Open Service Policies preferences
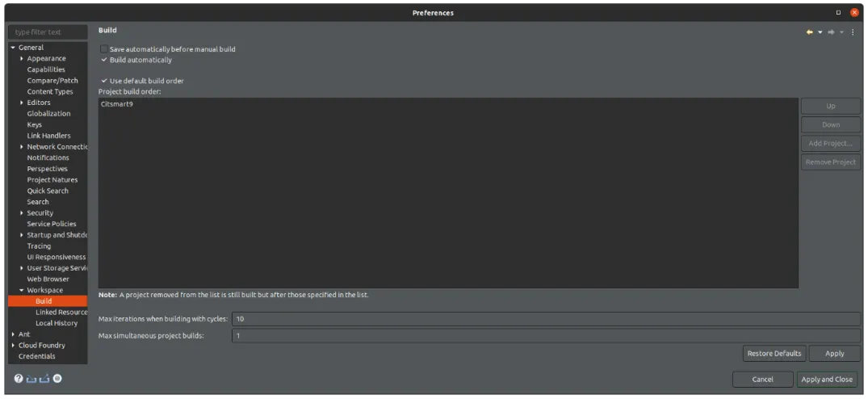 pyautogui.click(x=52, y=224)
